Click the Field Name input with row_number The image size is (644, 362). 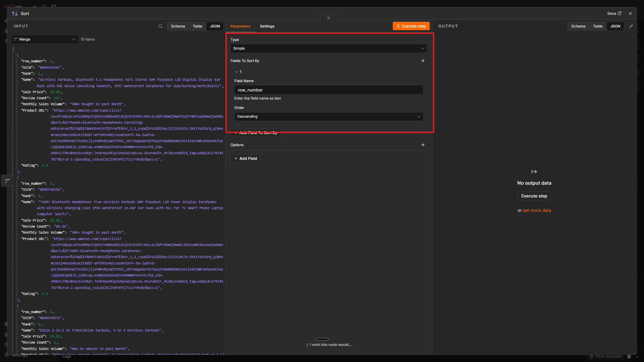(328, 90)
